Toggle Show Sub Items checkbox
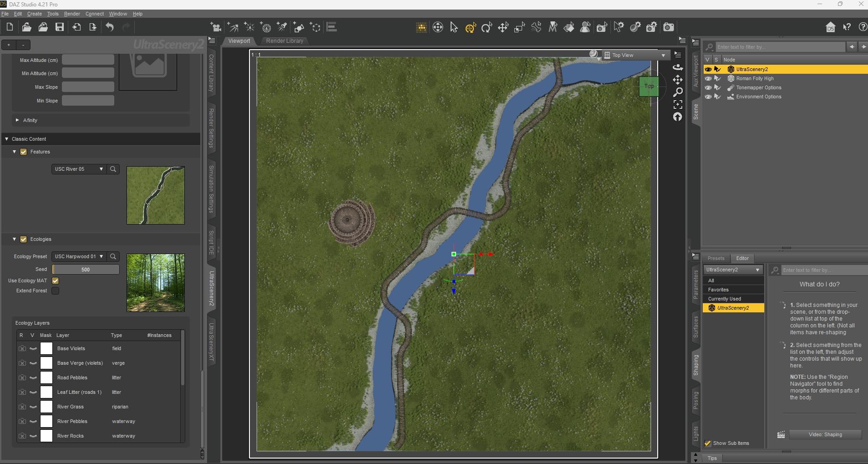This screenshot has width=868, height=464. click(x=708, y=444)
